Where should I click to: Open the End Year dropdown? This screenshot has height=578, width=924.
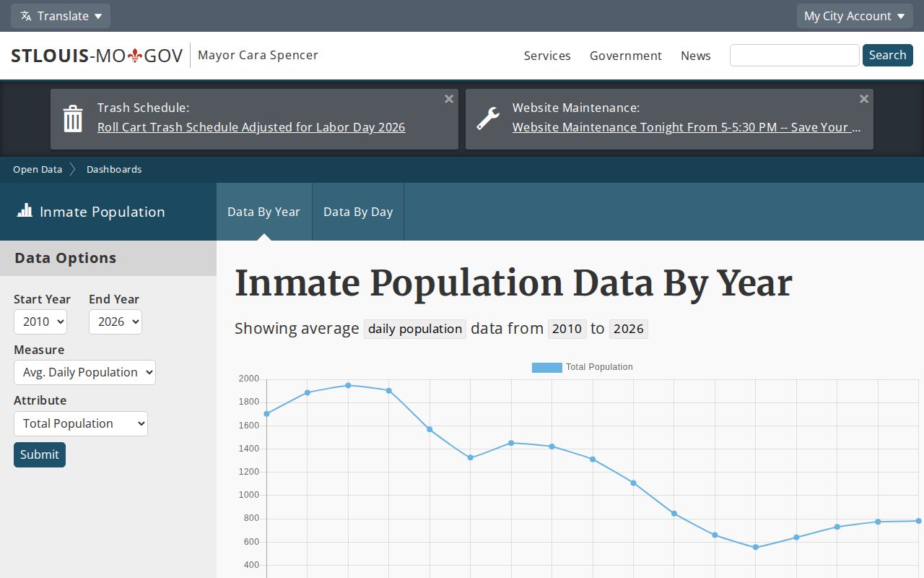[115, 322]
